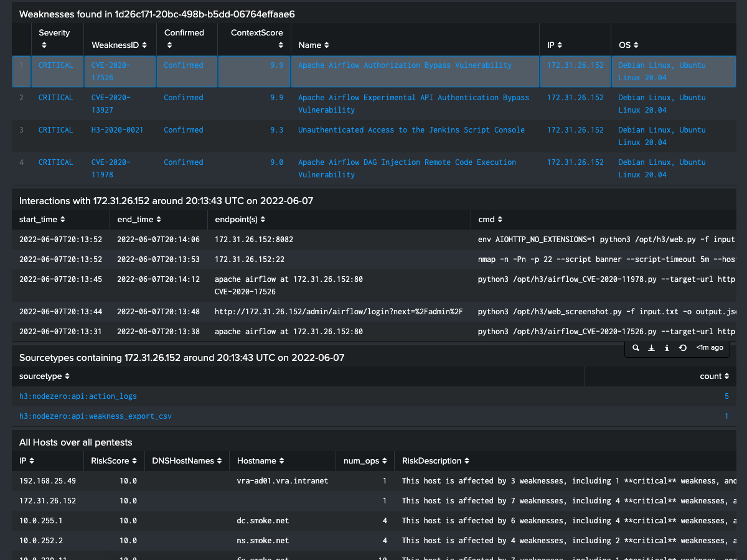This screenshot has height=560, width=747.
Task: Click web_screenshot.py command cell
Action: point(607,312)
